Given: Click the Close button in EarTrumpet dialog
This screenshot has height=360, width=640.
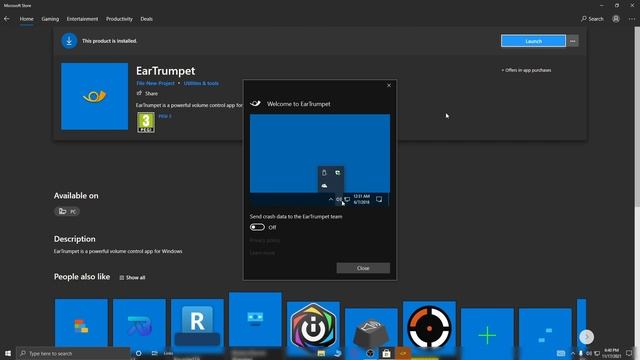Looking at the screenshot, I should pos(363,268).
